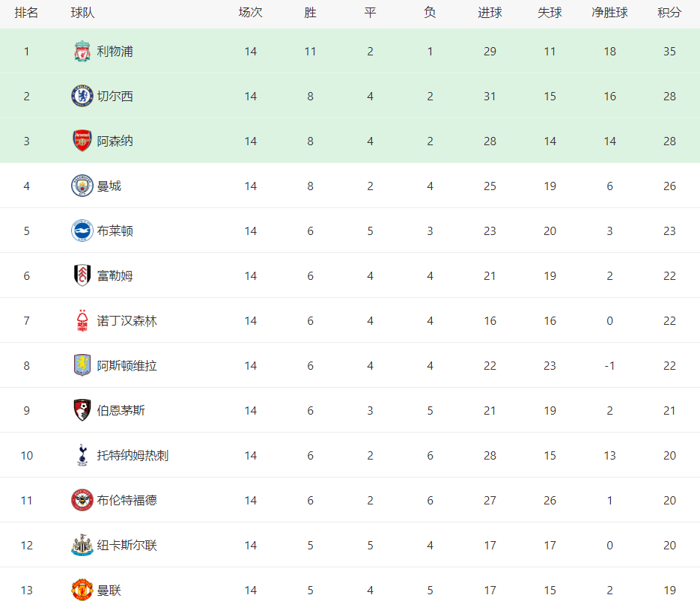Click the 进球 column header
The image size is (700, 607).
click(x=490, y=13)
